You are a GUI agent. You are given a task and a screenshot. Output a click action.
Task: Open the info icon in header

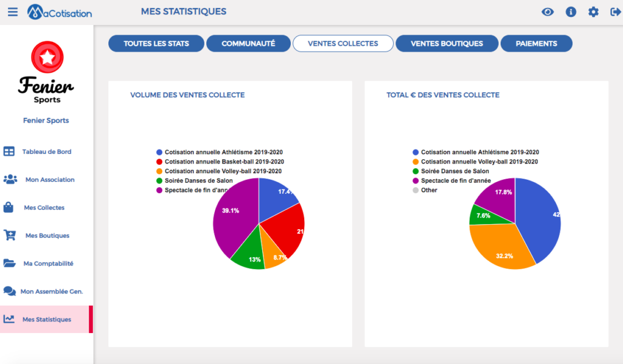571,12
